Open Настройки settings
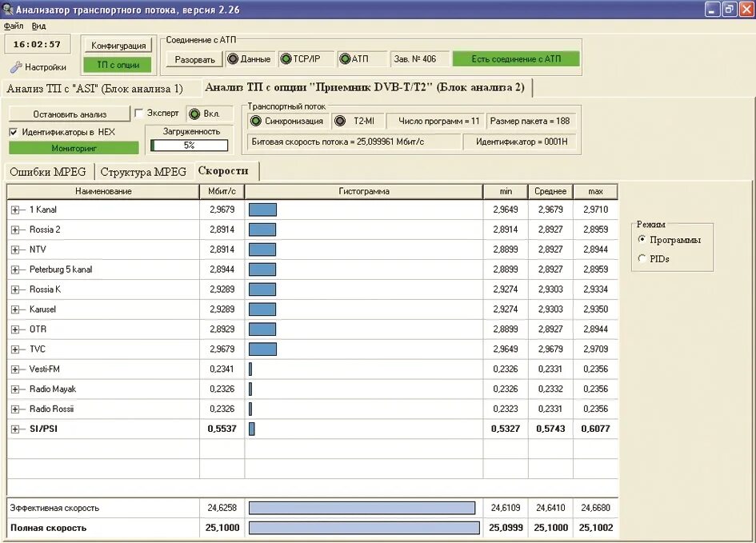This screenshot has height=543, width=756. [x=38, y=67]
